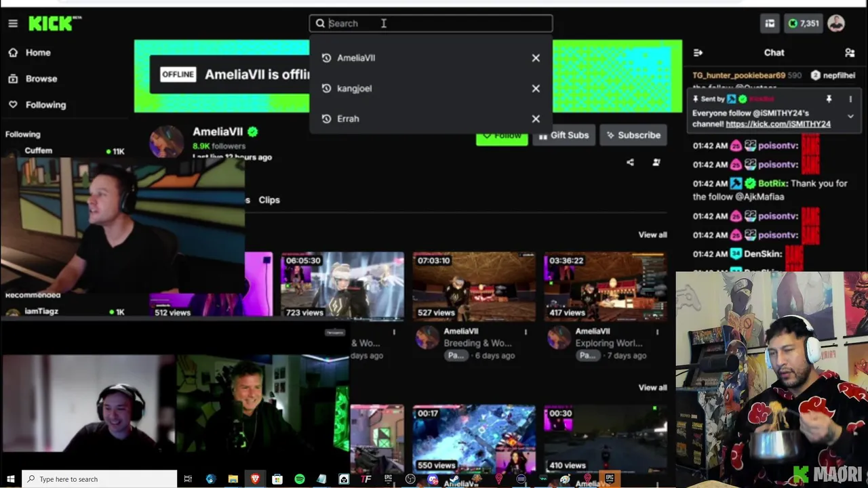This screenshot has height=488, width=868.
Task: Open options for Breeding & Wo... video
Action: click(526, 332)
